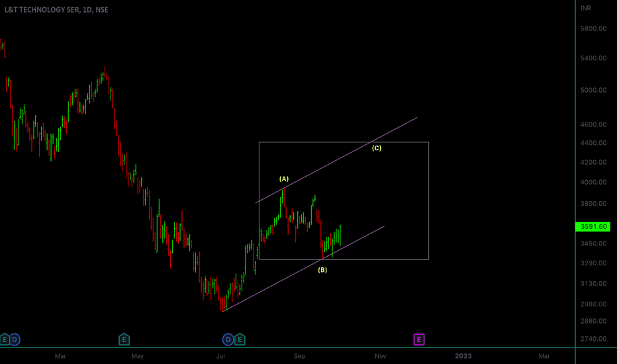Click the leftmost blue D dividend marker

pyautogui.click(x=15, y=340)
